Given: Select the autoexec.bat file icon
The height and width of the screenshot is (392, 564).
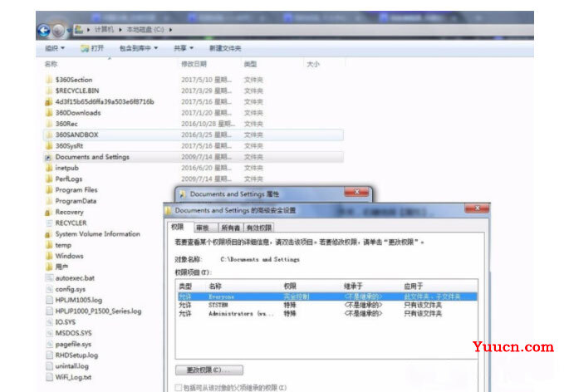Looking at the screenshot, I should click(x=49, y=278).
